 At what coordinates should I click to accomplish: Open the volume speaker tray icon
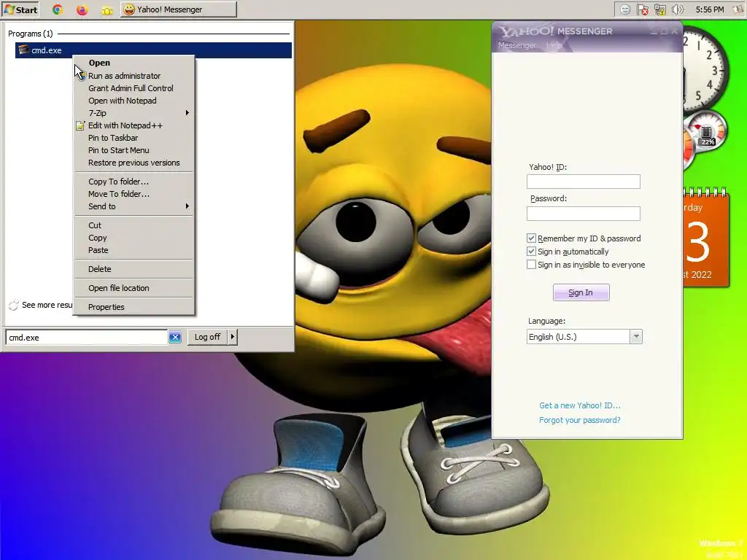click(677, 9)
